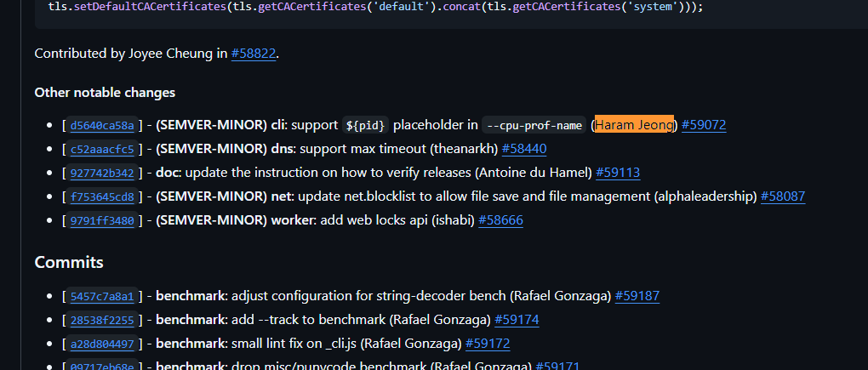Image resolution: width=868 pixels, height=370 pixels.
Task: Click the Commits section heading
Action: (69, 262)
